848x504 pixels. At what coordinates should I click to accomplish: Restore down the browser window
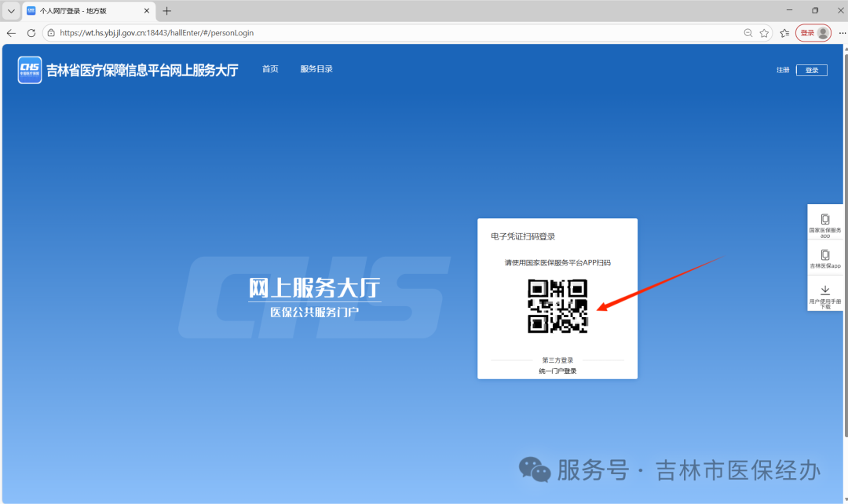click(815, 10)
